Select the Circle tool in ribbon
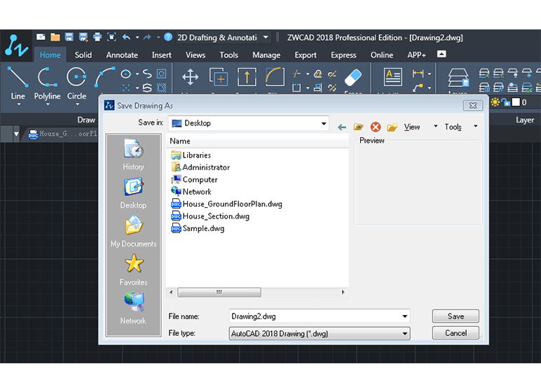 click(x=76, y=83)
